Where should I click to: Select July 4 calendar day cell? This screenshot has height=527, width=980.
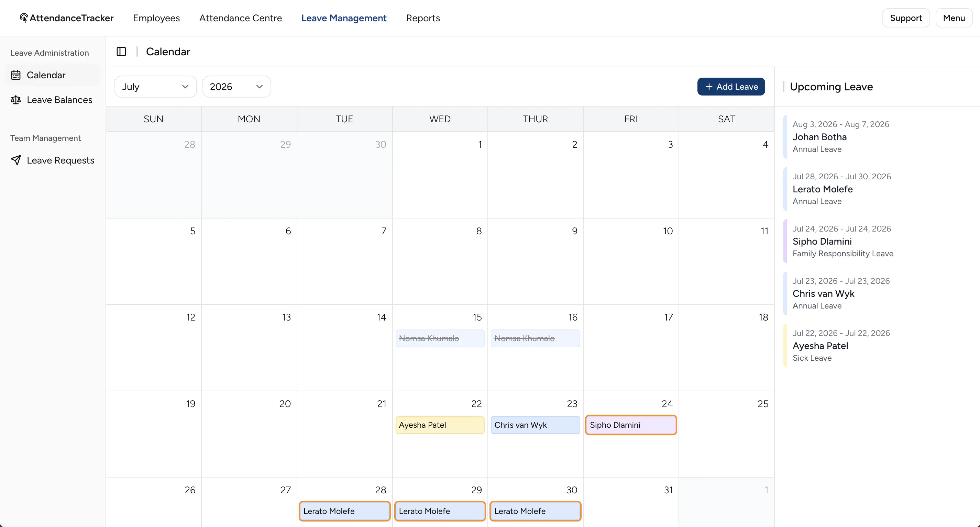tap(727, 175)
